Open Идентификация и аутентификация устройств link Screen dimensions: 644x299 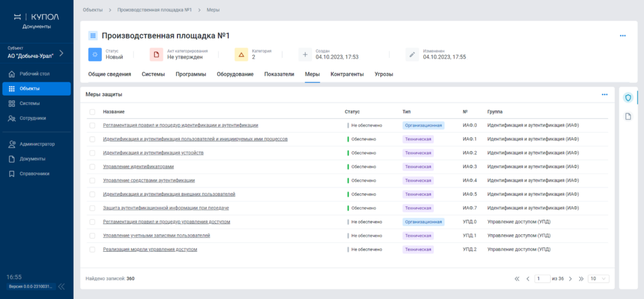tap(153, 153)
